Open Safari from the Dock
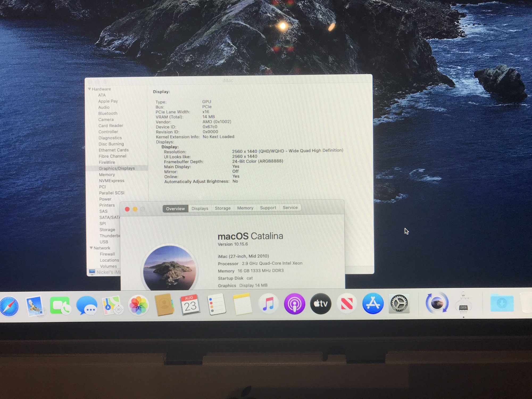The height and width of the screenshot is (399, 532). click(9, 306)
